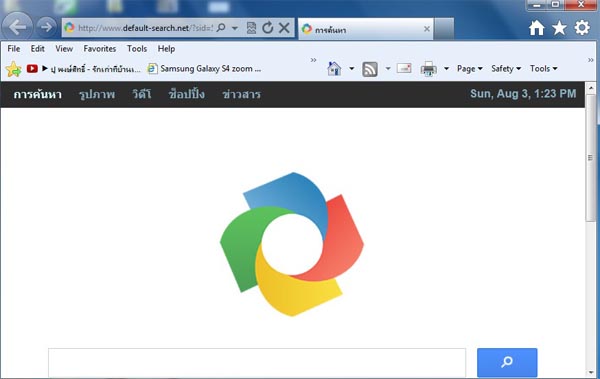600x379 pixels.
Task: Expand the Safety dropdown menu
Action: point(506,69)
